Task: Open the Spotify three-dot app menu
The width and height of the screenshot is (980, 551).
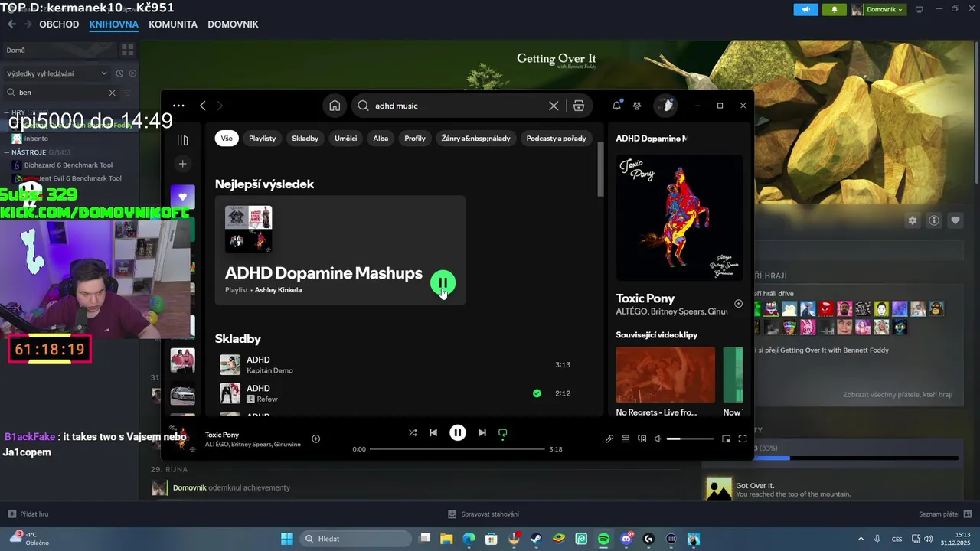Action: [x=178, y=106]
